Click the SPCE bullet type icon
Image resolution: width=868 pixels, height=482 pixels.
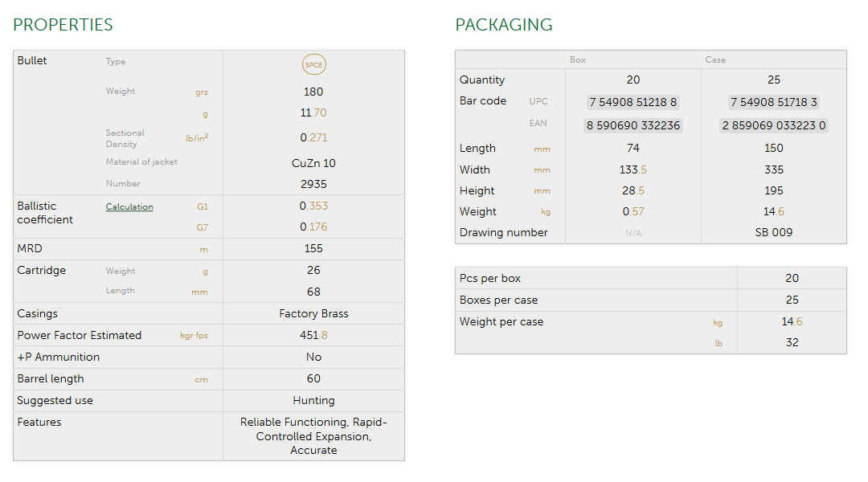313,66
